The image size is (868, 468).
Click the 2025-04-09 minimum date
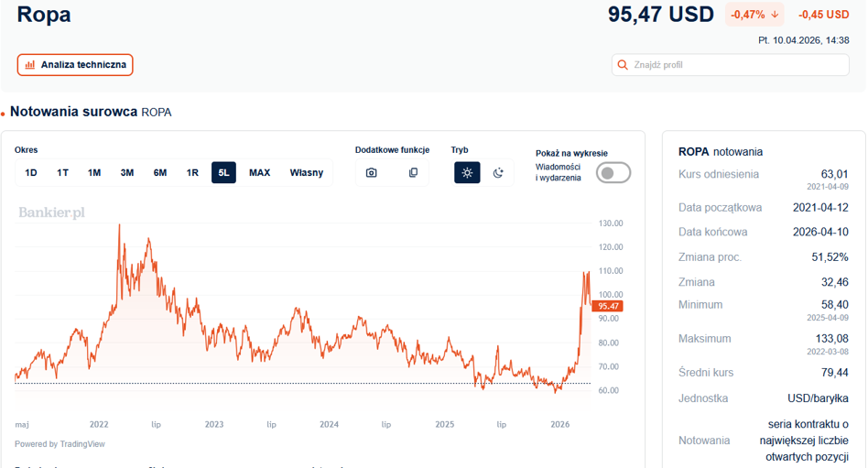point(828,318)
